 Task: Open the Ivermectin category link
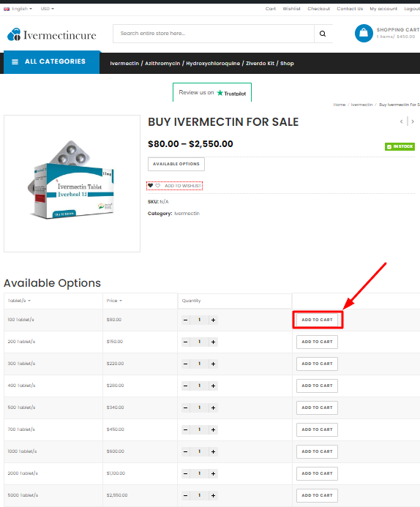[187, 214]
